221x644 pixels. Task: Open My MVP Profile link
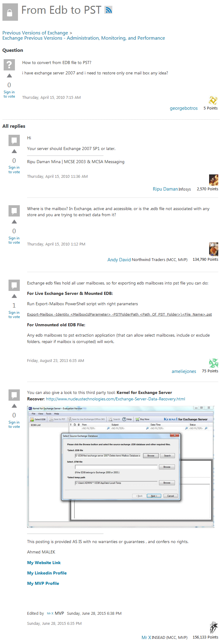[x=43, y=583]
